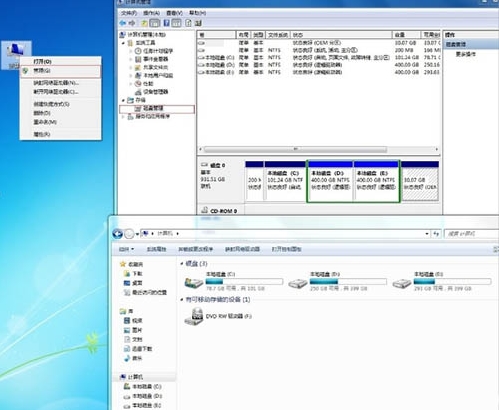
Task: Go back using the Computer Management toolbar arrow
Action: pos(122,23)
